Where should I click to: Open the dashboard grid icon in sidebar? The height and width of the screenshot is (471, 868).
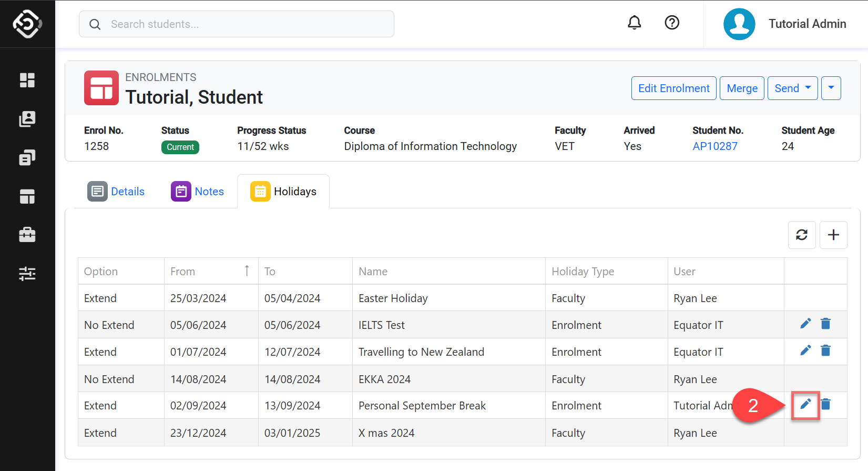[x=27, y=80]
